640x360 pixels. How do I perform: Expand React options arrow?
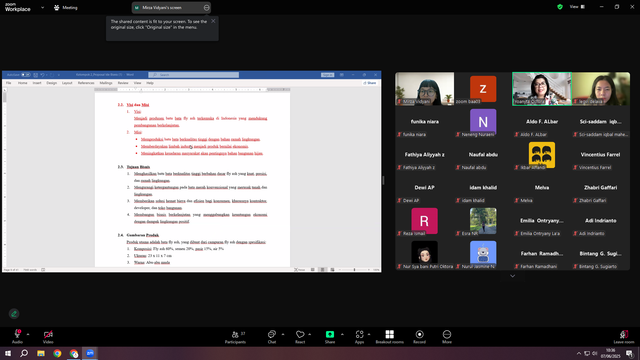coord(309,334)
